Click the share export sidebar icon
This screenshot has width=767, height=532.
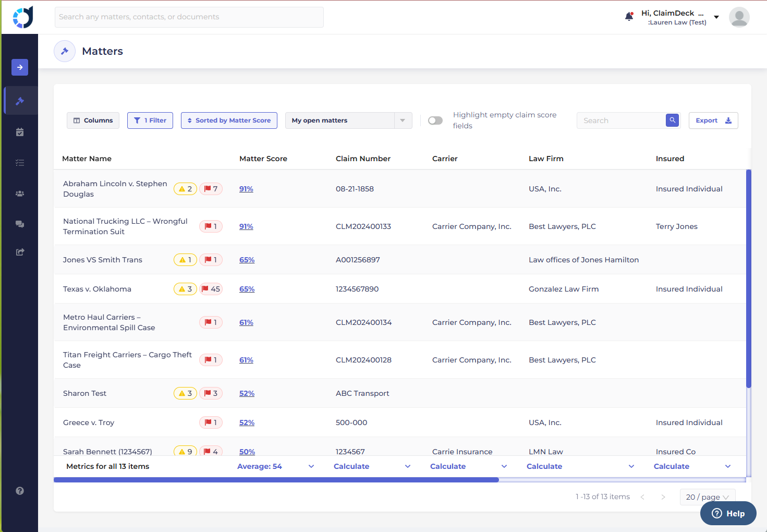click(x=20, y=252)
